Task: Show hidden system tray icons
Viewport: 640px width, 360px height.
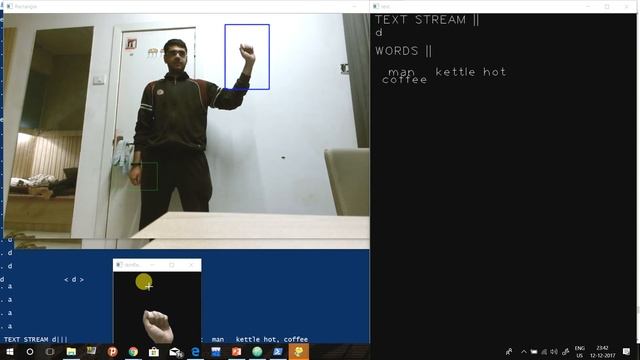Action: click(x=524, y=351)
